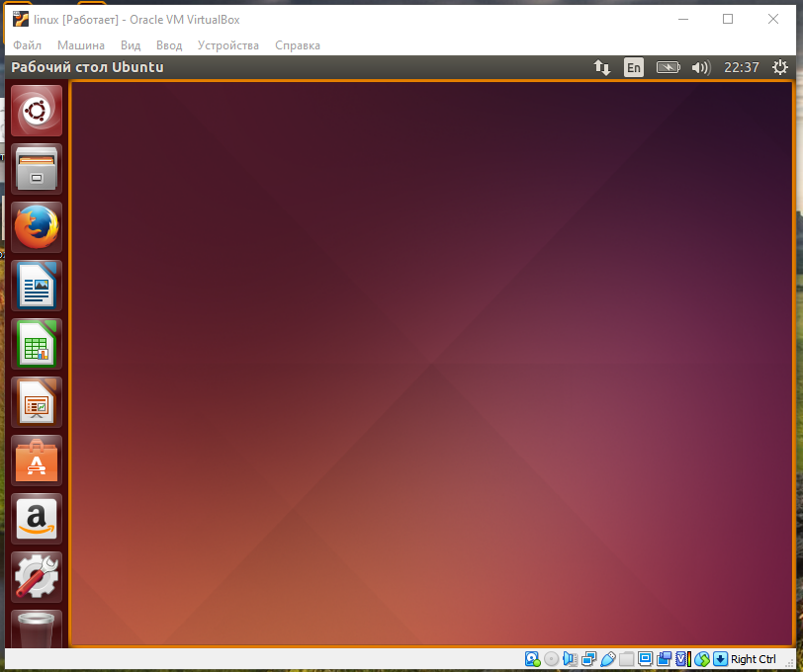Open LibreOffice Impress presentation
This screenshot has height=672, width=803.
37,402
